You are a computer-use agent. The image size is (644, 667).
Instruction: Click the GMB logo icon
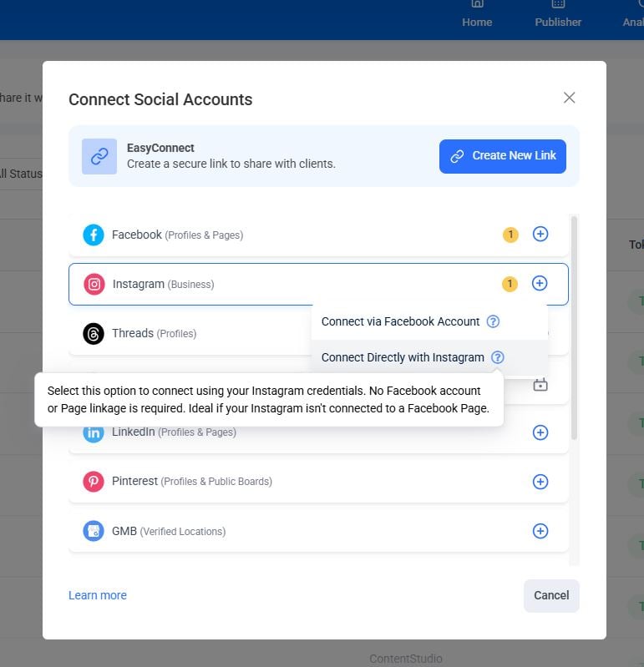[x=94, y=531]
